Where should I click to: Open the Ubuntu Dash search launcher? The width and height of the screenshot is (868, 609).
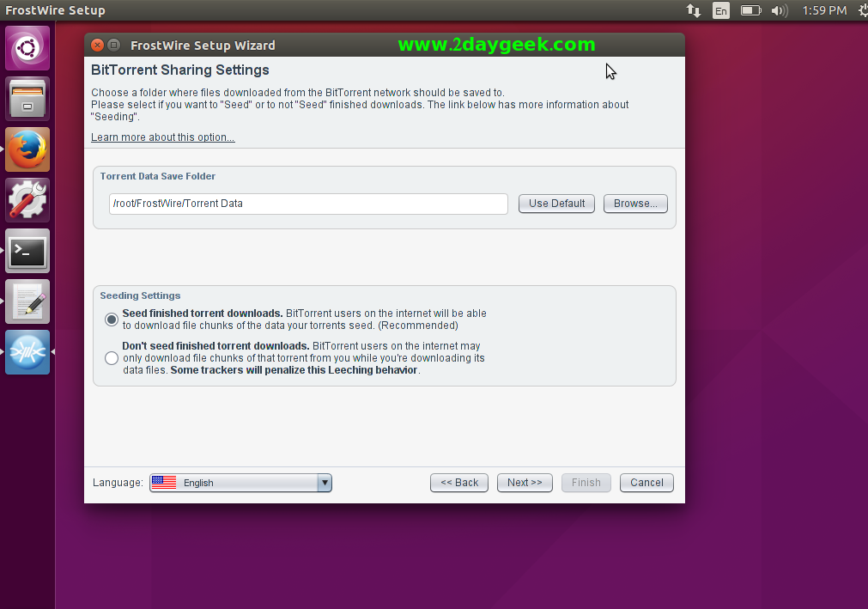coord(27,48)
